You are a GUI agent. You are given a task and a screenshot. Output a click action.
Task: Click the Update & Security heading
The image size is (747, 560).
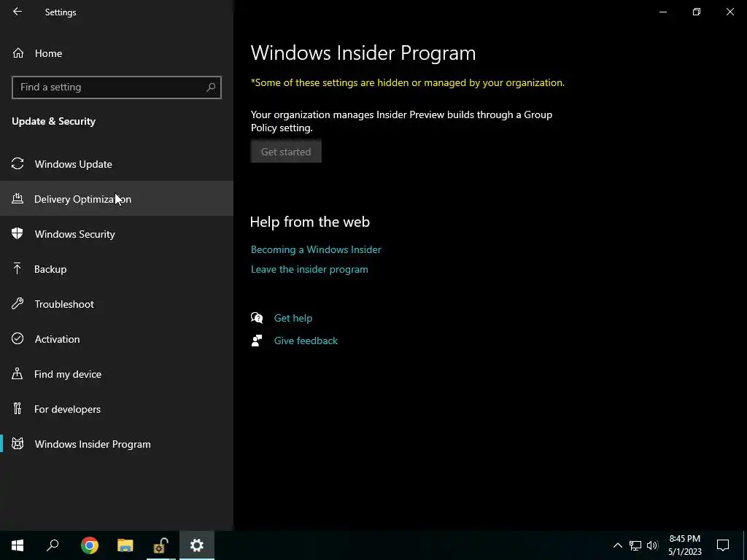point(53,121)
